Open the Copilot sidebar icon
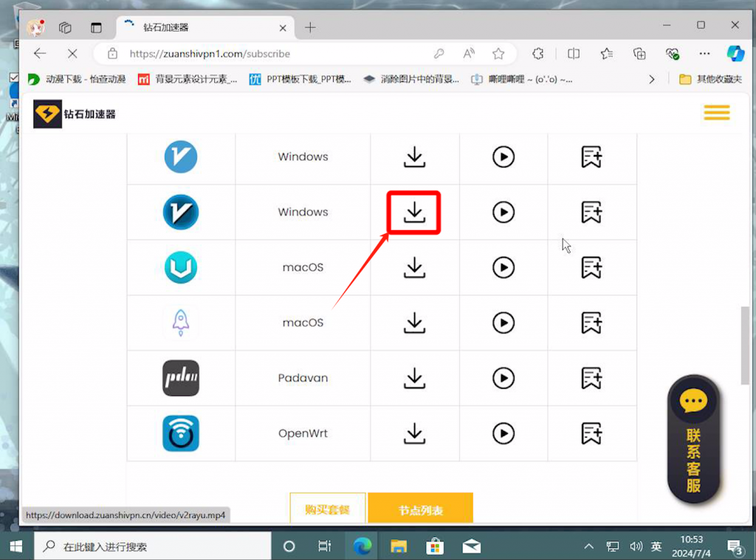This screenshot has height=560, width=756. (x=736, y=54)
